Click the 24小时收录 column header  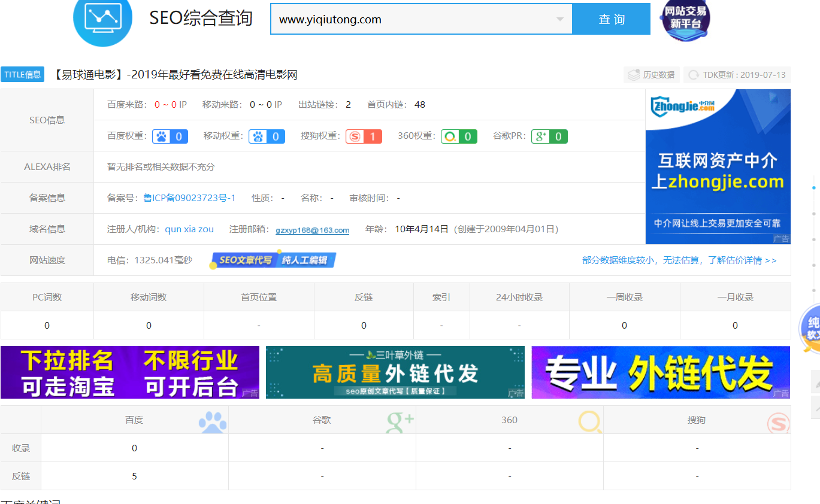[x=519, y=297]
